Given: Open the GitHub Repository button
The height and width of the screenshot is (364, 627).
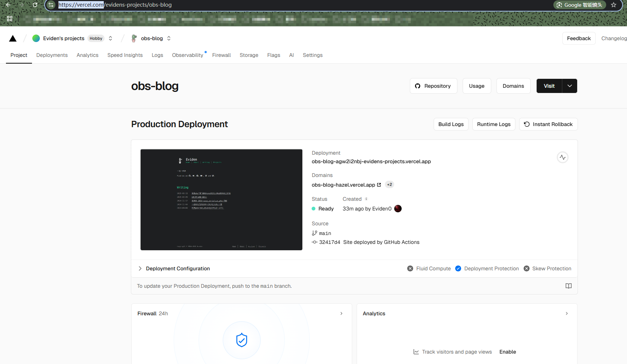Looking at the screenshot, I should 433,86.
